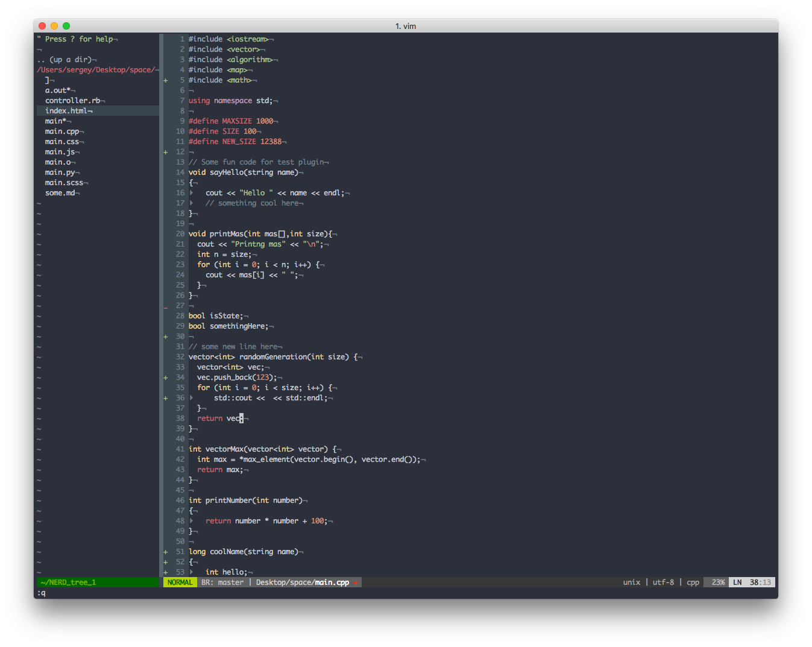Screen dimensions: 812x647
Task: Click 'bool isState;' declaration
Action: (x=216, y=316)
